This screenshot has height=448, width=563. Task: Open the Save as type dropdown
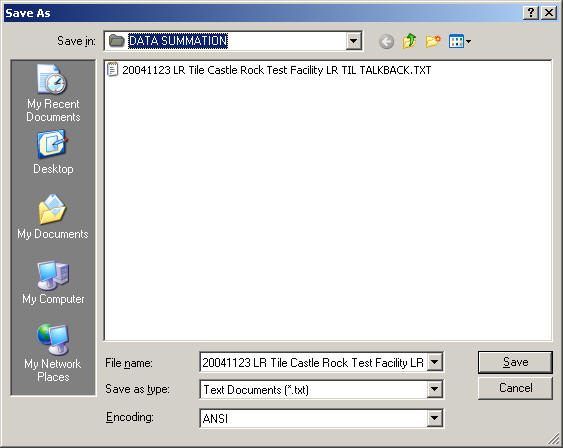pyautogui.click(x=434, y=389)
